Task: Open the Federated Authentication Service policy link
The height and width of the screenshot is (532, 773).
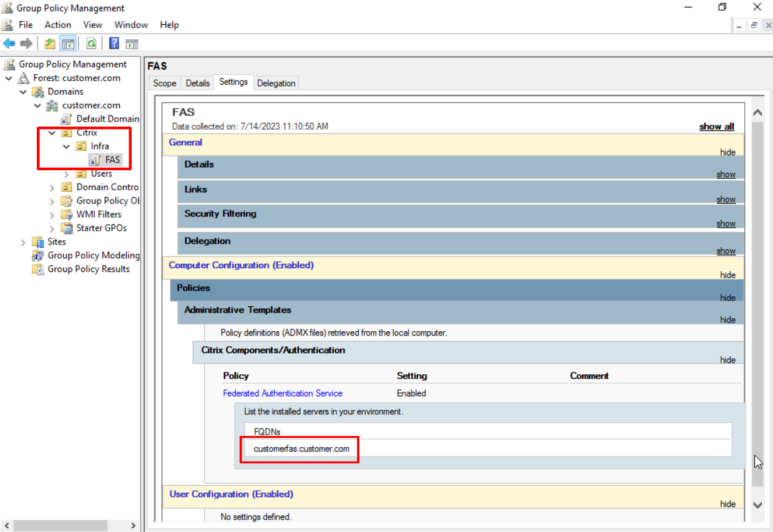Action: click(283, 394)
